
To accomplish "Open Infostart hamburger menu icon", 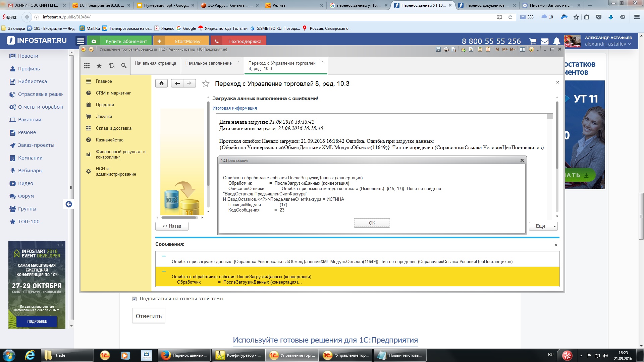I will coord(80,41).
